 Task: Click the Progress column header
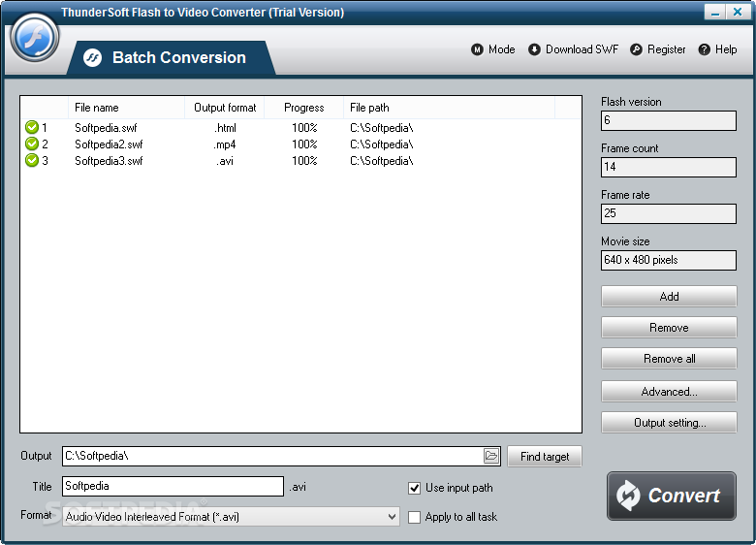point(303,108)
